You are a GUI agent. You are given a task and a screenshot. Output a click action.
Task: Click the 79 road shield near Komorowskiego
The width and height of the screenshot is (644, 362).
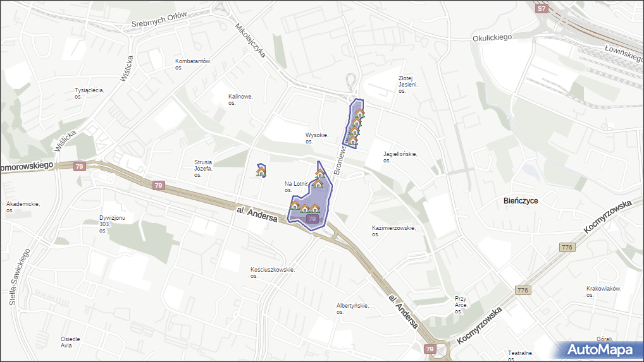tap(78, 167)
